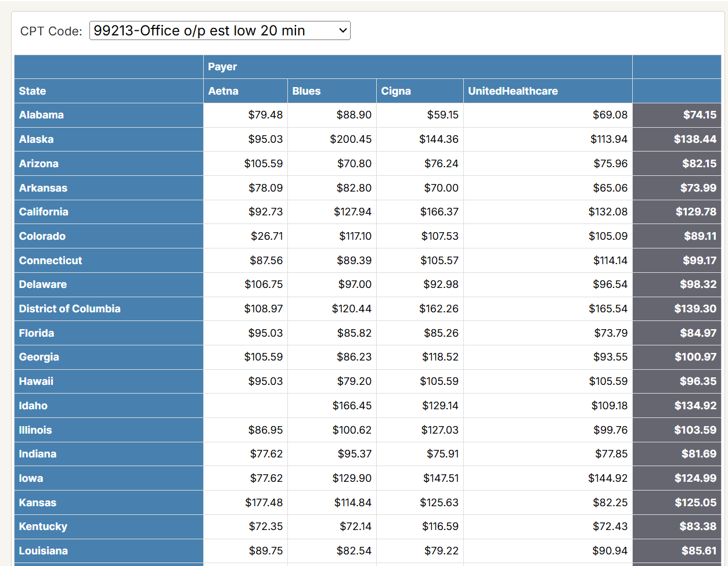Select the Arkansas row label
The width and height of the screenshot is (728, 566).
[x=109, y=188]
